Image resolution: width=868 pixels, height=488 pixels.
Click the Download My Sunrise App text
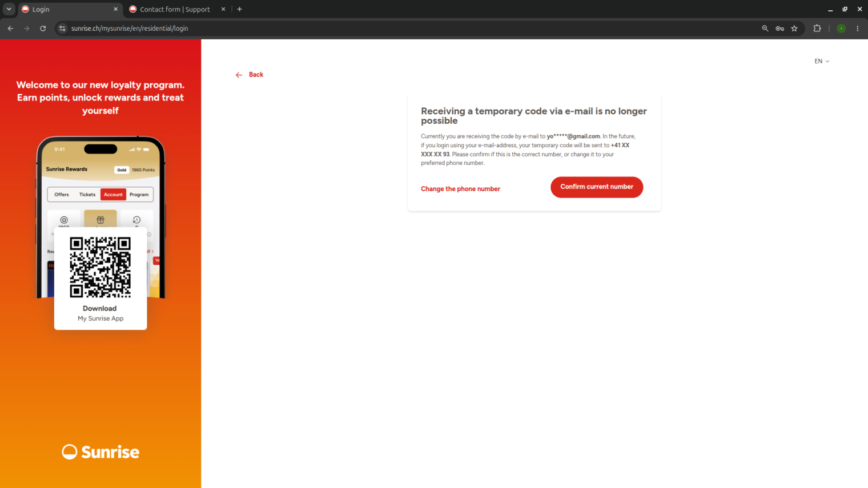point(101,313)
